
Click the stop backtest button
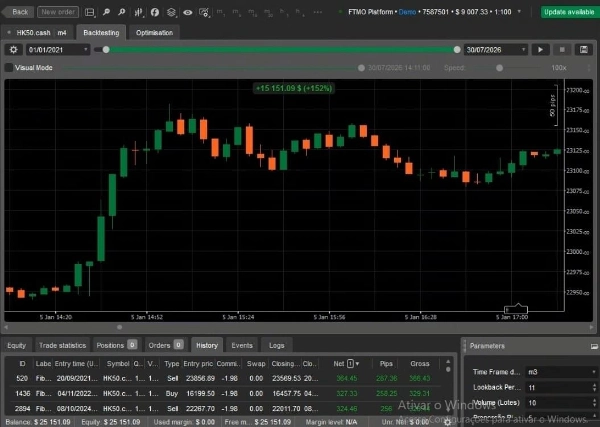tap(562, 50)
